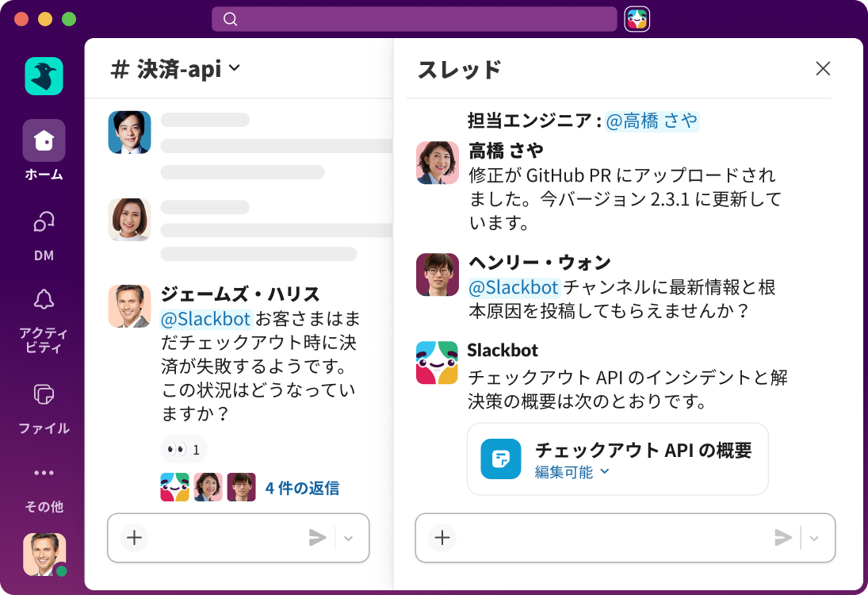Click user profile avatar at sidebar bottom
868x595 pixels.
[44, 555]
